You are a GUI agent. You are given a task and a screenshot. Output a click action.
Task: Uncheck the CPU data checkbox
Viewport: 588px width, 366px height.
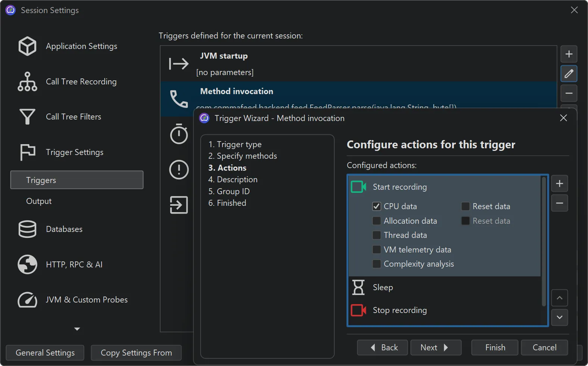(377, 206)
